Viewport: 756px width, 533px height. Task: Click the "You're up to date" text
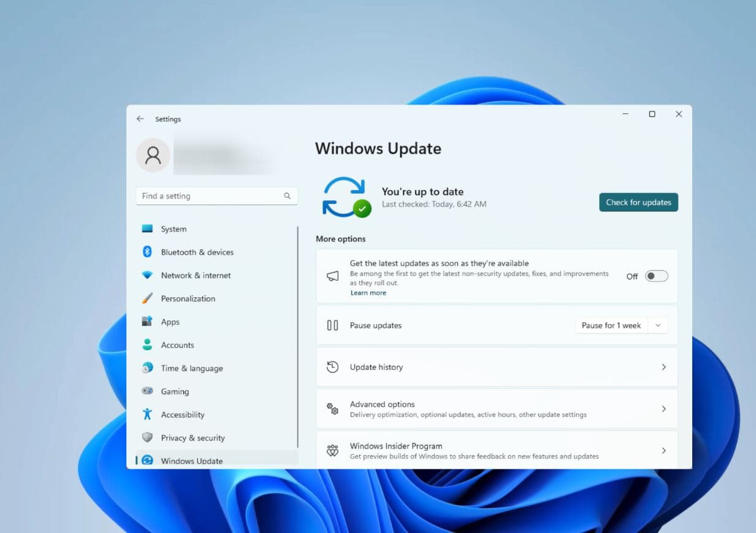(x=422, y=192)
